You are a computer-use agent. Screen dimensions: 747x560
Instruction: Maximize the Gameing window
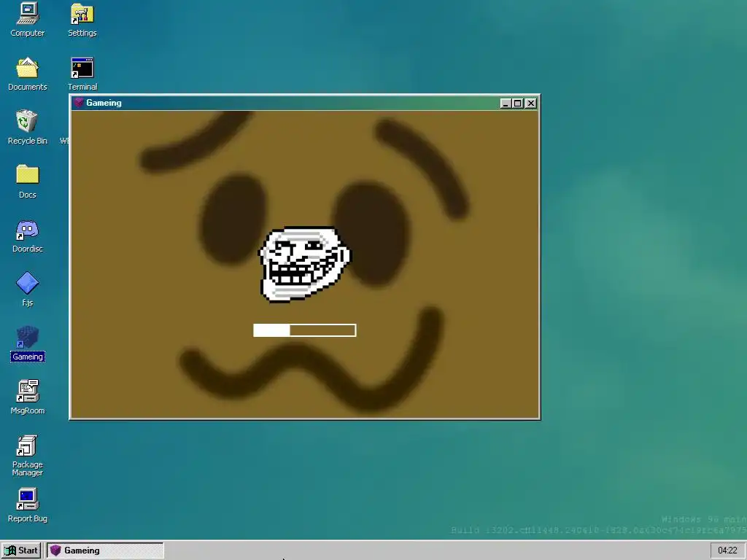(517, 104)
